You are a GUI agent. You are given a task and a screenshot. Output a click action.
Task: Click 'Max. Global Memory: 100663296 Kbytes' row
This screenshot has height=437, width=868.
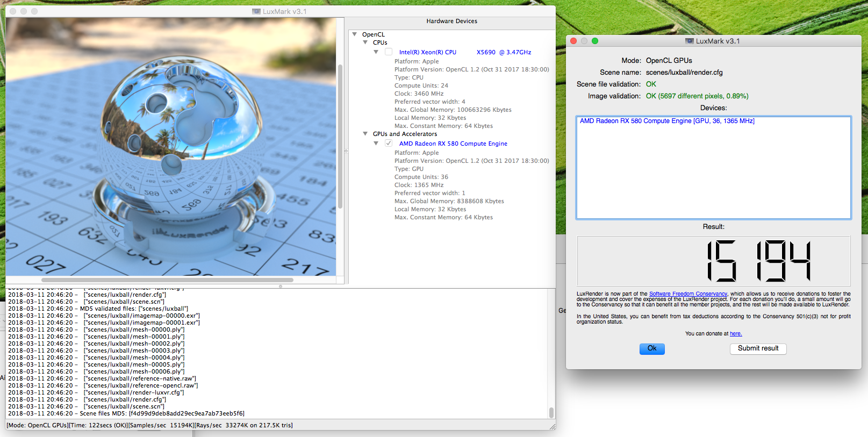(x=453, y=110)
